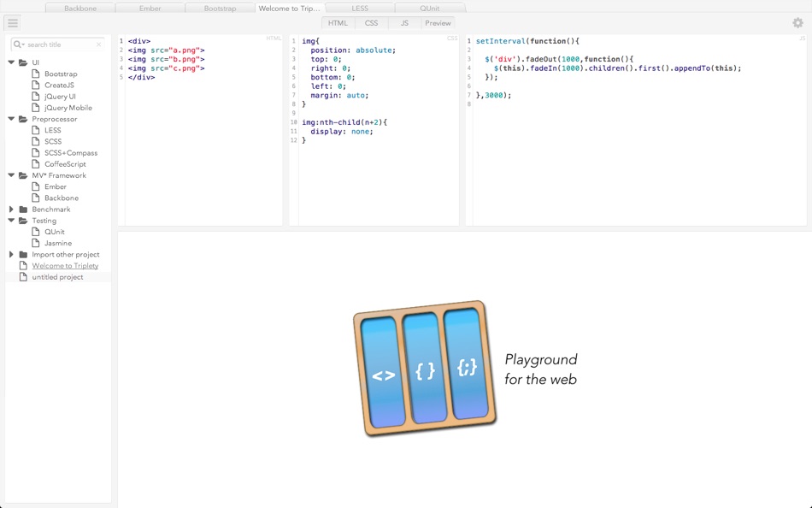Switch to the QUnit tab
This screenshot has height=508, width=812.
tap(429, 9)
